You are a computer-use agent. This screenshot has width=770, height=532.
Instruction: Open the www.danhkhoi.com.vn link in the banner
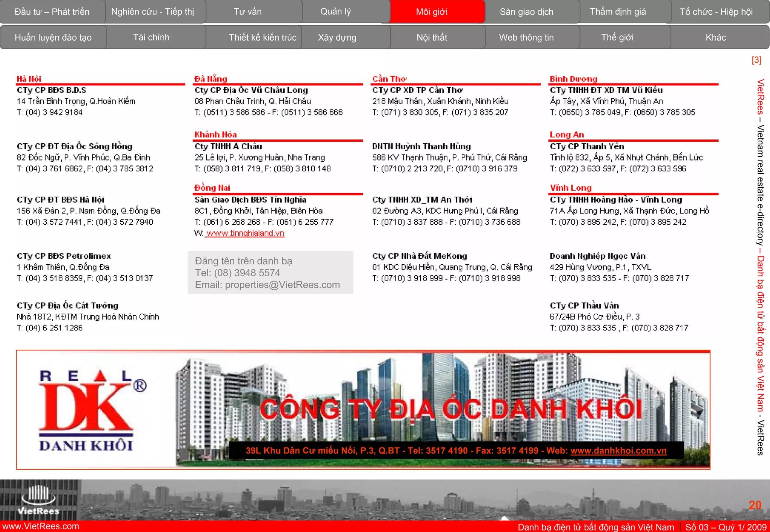(x=618, y=450)
